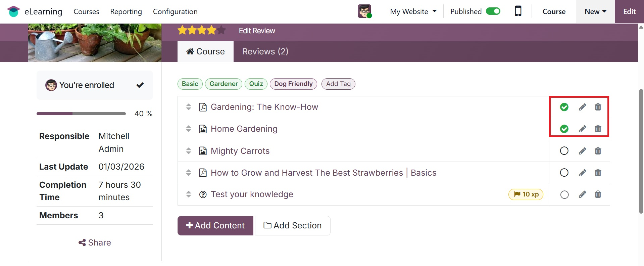Switch to the Reviews (2) tab
This screenshot has width=644, height=266.
point(265,51)
